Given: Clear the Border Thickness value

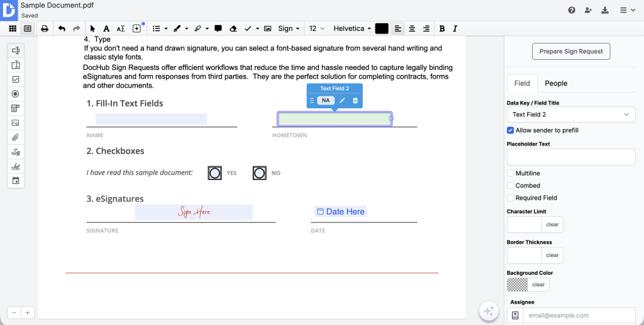Looking at the screenshot, I should coord(552,256).
